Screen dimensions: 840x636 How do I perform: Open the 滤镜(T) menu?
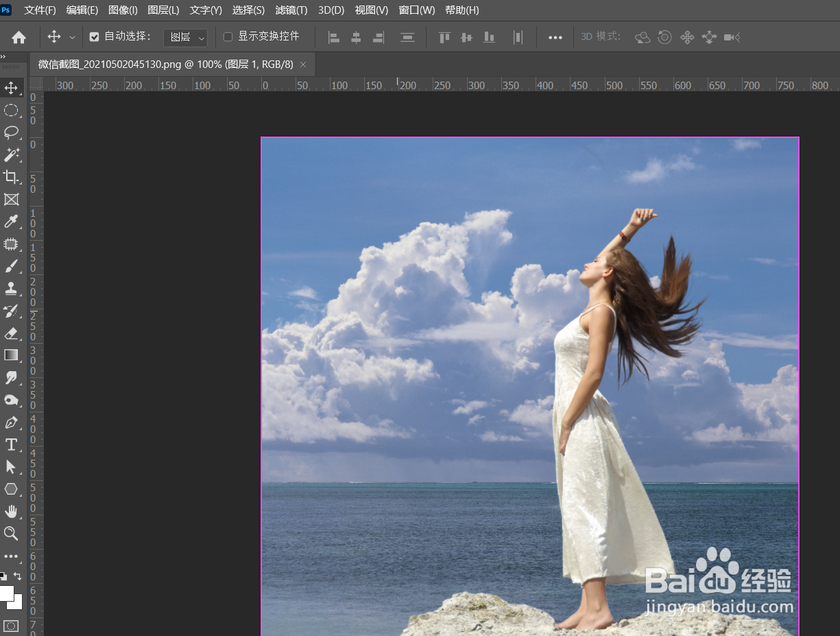(x=291, y=10)
